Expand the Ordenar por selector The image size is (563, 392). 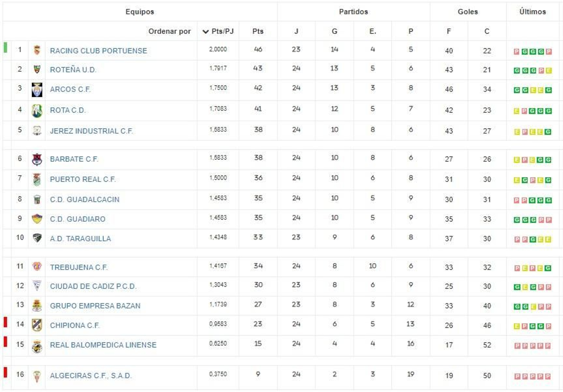[169, 31]
